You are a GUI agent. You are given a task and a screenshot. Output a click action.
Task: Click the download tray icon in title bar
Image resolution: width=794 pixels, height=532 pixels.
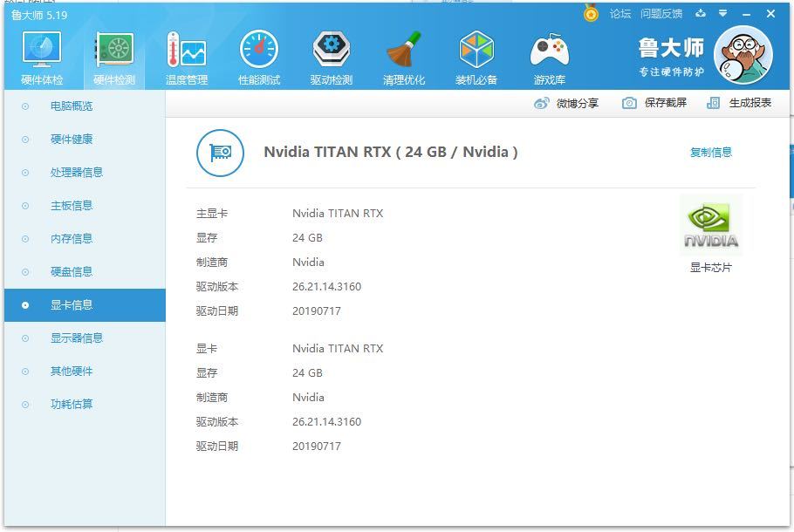click(x=701, y=13)
